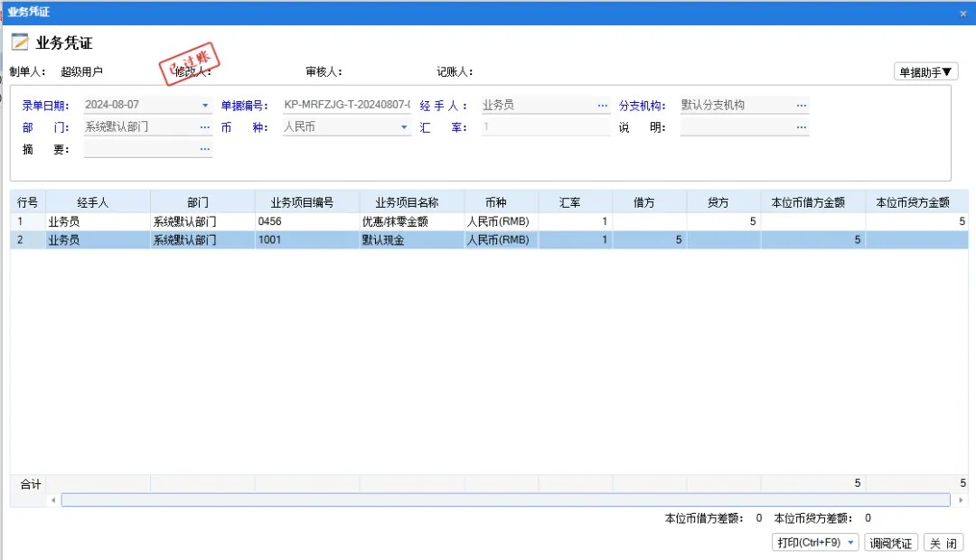The width and height of the screenshot is (976, 560).
Task: Open the 部门 lookup ellipsis icon
Action: 205,126
